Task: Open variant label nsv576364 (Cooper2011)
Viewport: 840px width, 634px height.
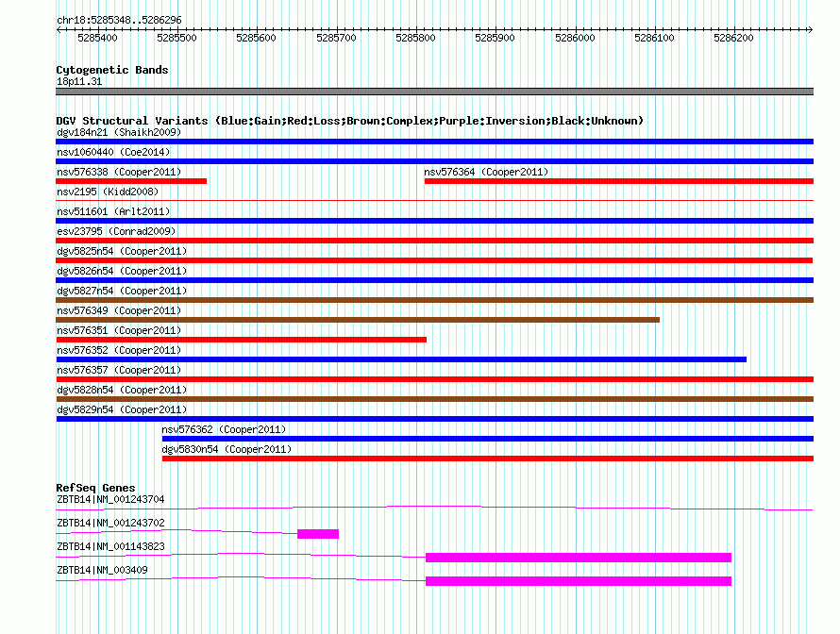Action: 486,172
